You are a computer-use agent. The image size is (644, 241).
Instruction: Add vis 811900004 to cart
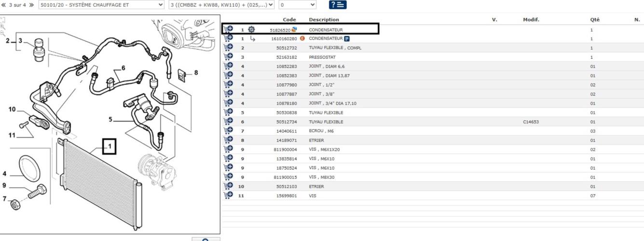point(229,149)
